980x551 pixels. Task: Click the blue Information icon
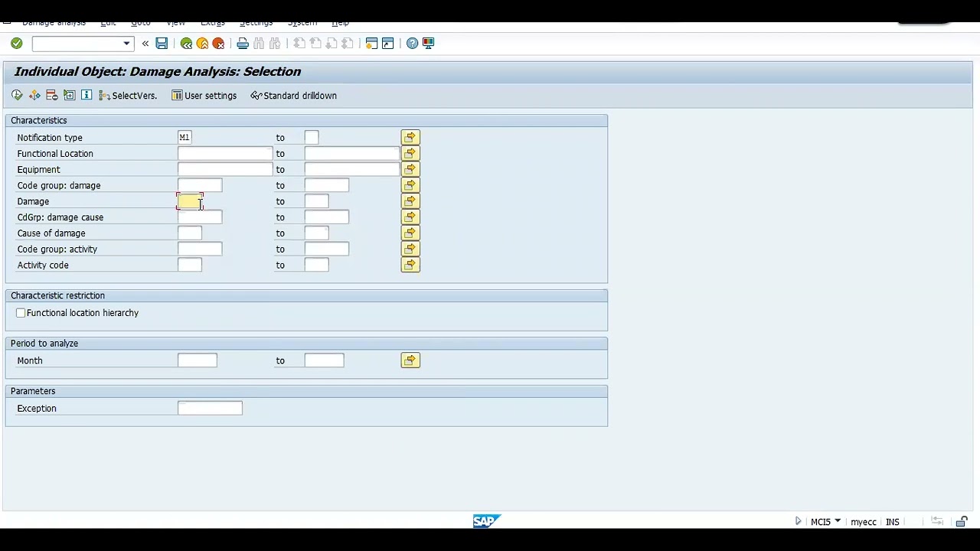click(87, 95)
